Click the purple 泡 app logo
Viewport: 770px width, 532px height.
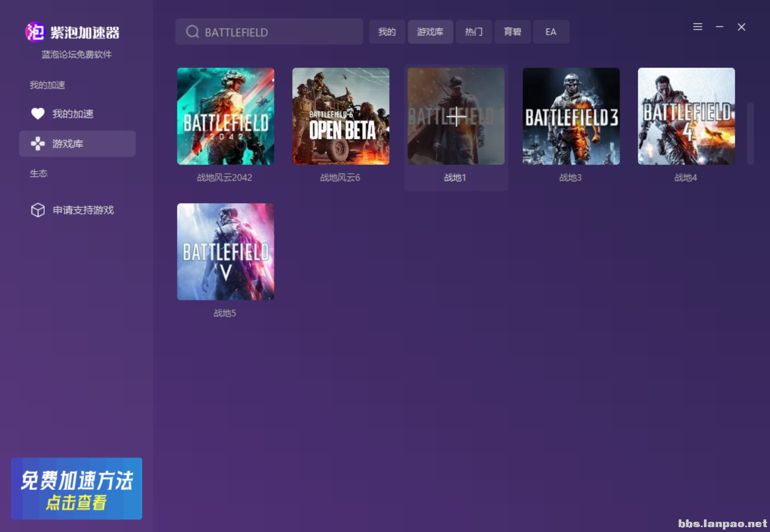point(35,32)
